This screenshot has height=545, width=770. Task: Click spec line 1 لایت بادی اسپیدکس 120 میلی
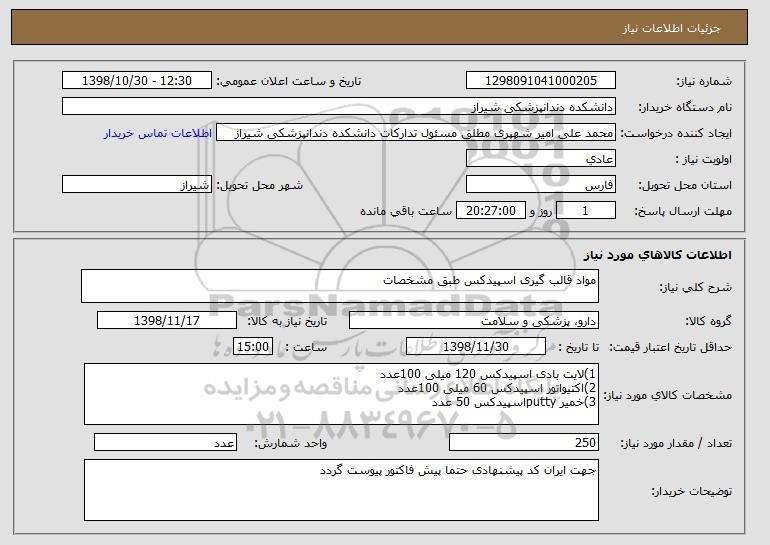[x=488, y=375]
